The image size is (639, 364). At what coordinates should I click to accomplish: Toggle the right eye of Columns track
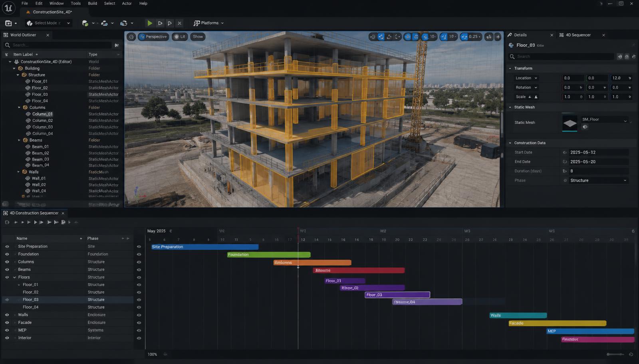coord(139,262)
